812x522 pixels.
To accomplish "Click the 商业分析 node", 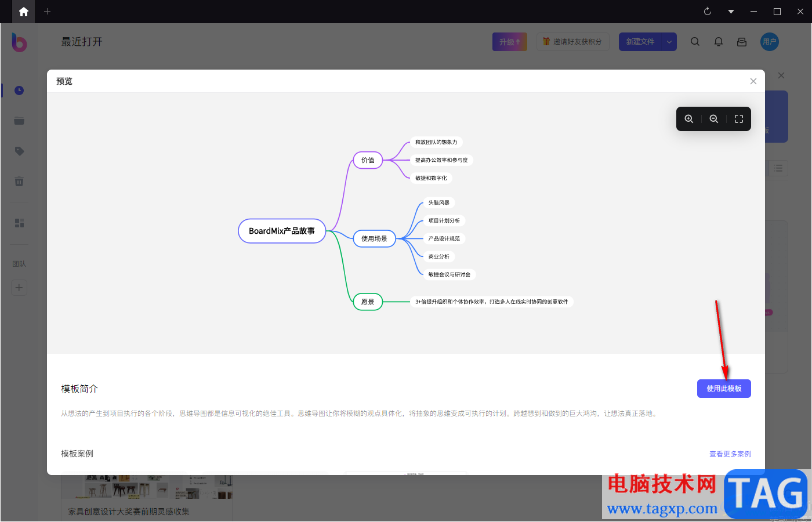I will (x=439, y=256).
